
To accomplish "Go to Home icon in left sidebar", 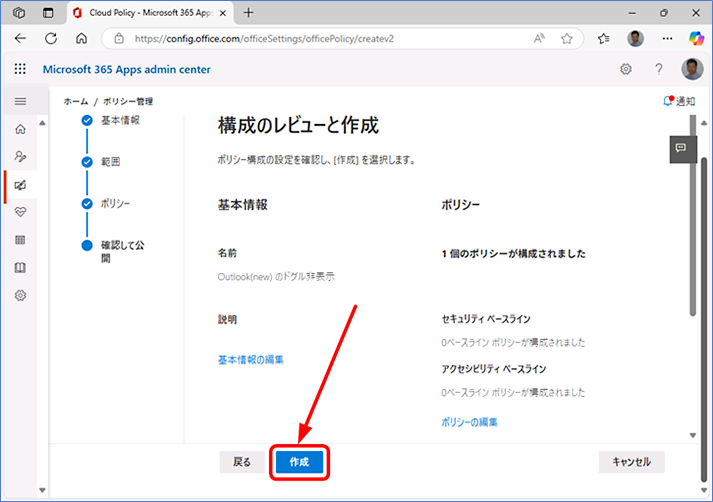I will (20, 129).
